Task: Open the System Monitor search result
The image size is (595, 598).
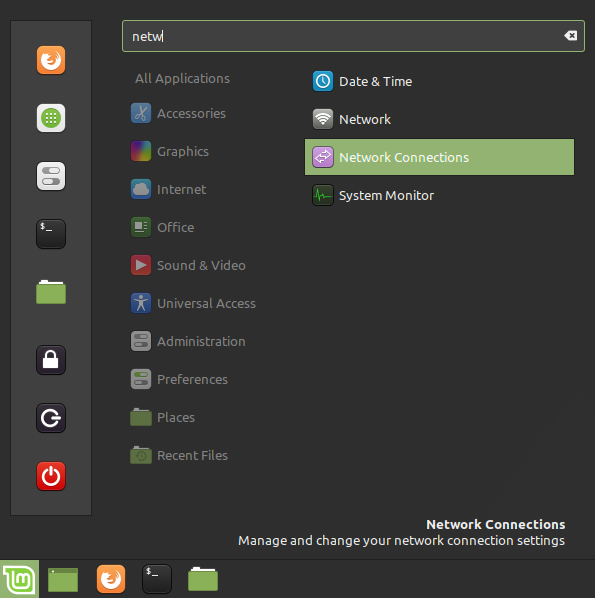Action: pos(439,195)
